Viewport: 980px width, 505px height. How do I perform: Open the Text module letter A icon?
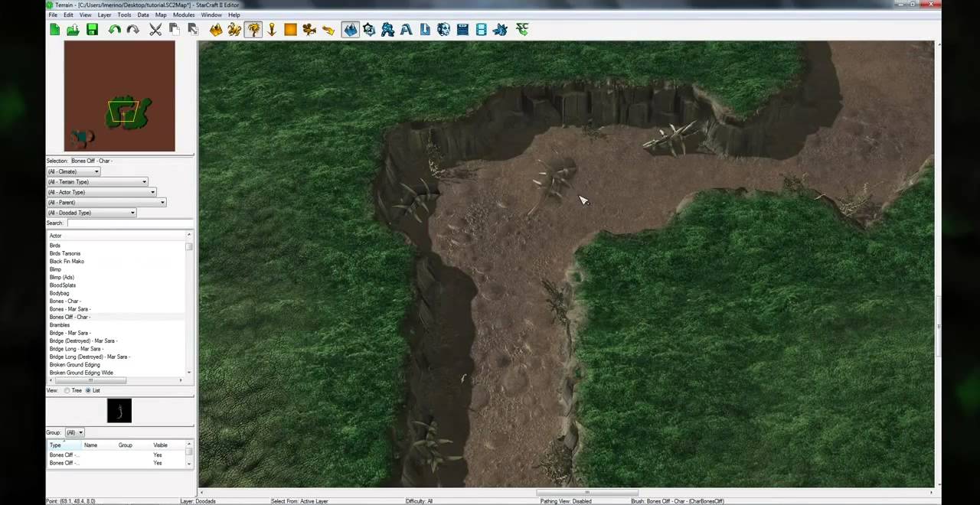(x=406, y=30)
